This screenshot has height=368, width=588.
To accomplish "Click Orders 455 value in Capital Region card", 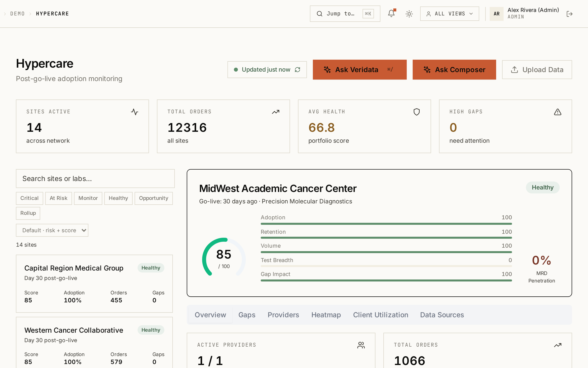I will pos(116,300).
